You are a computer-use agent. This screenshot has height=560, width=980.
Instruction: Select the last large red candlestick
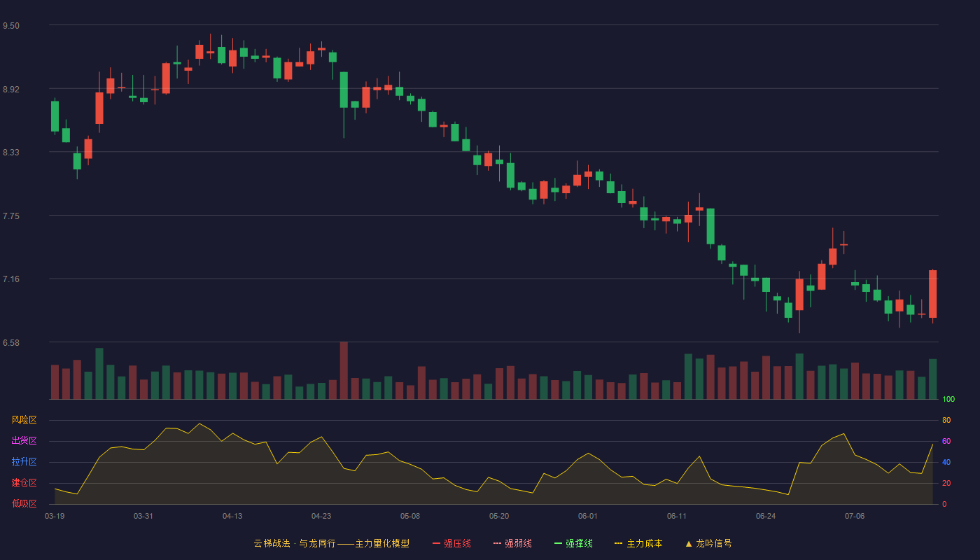[x=932, y=294]
